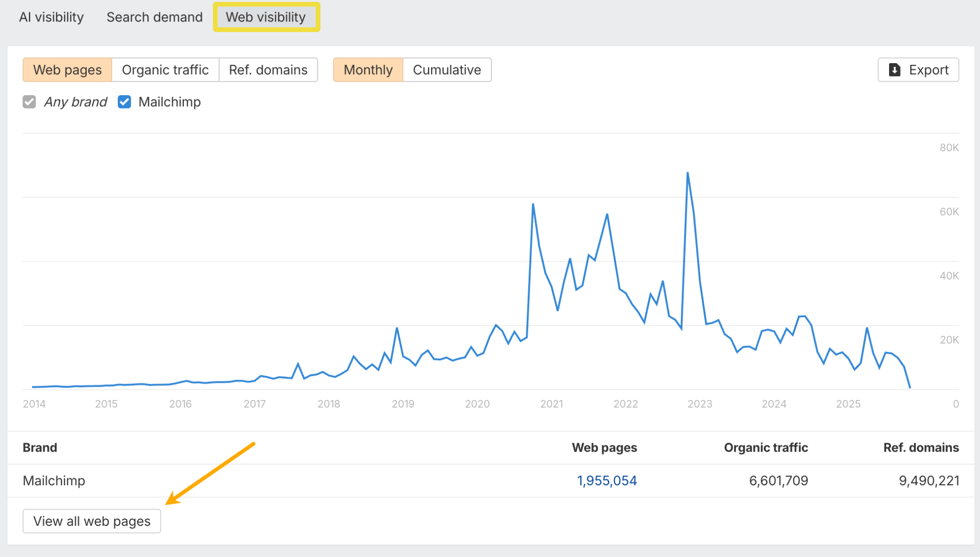
Task: Select the Monthly view option
Action: (368, 70)
